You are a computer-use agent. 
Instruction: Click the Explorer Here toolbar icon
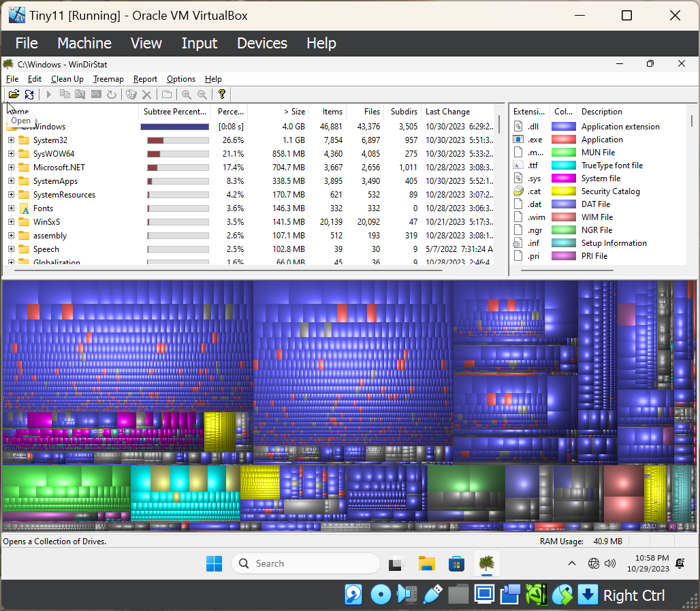80,94
